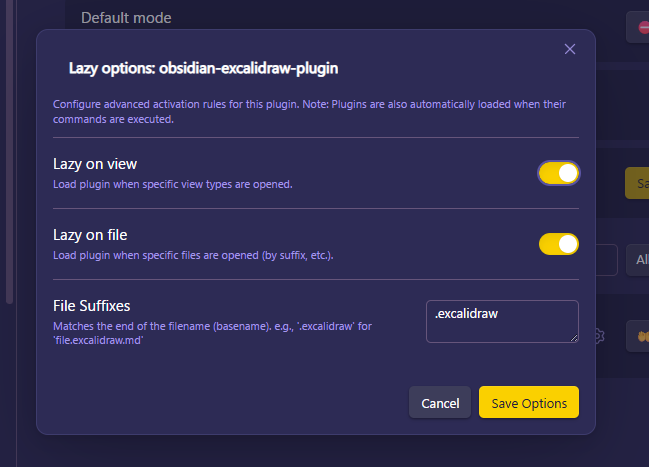This screenshot has height=467, width=649.
Task: Toggle the Lazy on file switch
Action: 558,244
